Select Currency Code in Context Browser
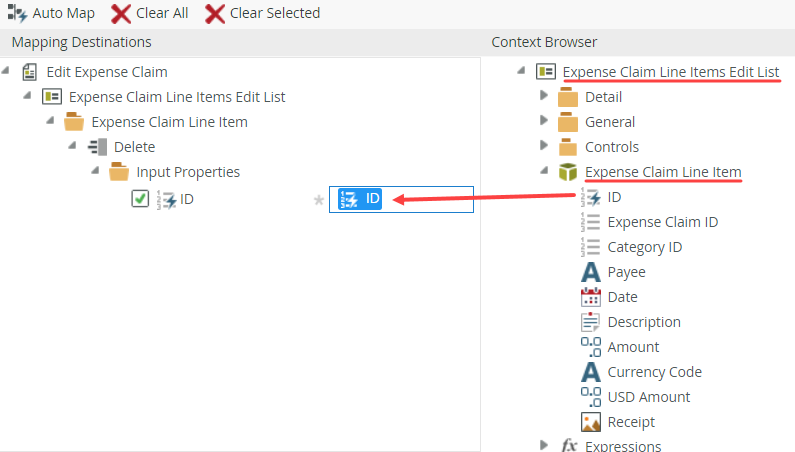795x452 pixels. pos(654,372)
